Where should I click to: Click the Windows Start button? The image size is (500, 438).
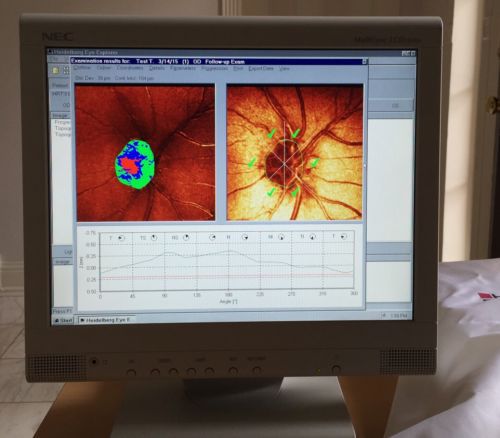coord(63,320)
